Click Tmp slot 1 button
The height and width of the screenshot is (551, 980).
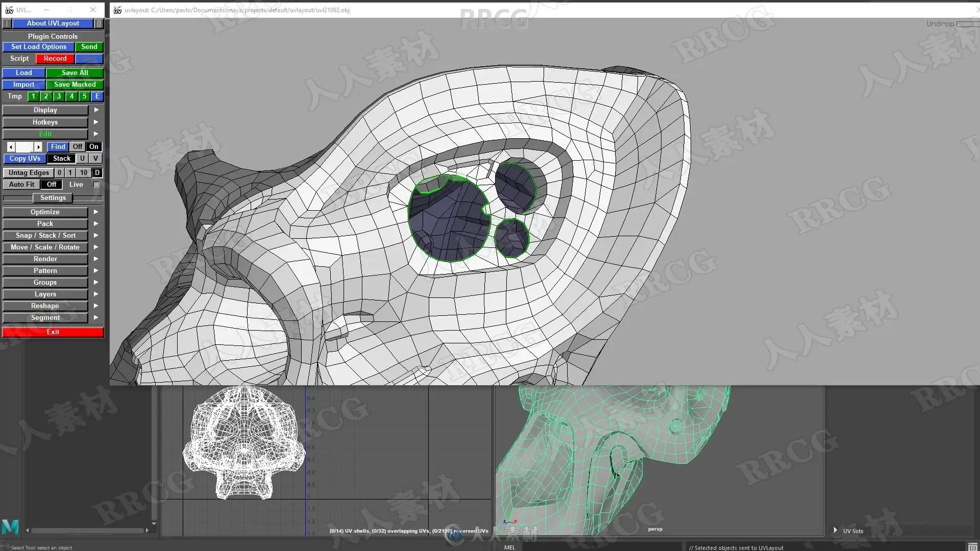click(33, 96)
